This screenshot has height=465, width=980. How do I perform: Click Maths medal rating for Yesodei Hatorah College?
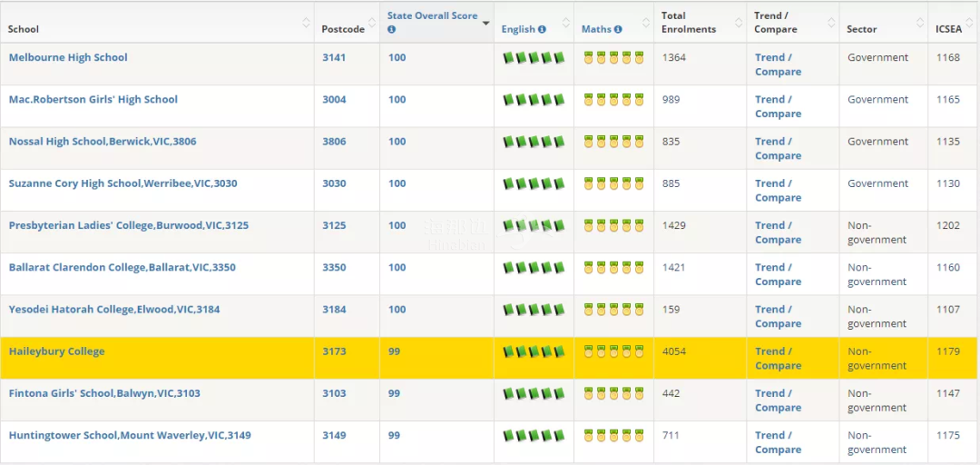613,309
